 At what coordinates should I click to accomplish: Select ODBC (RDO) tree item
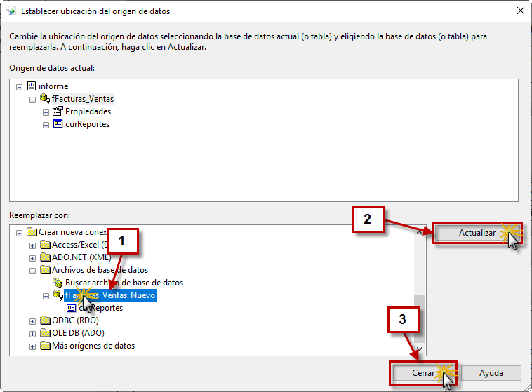(x=75, y=320)
